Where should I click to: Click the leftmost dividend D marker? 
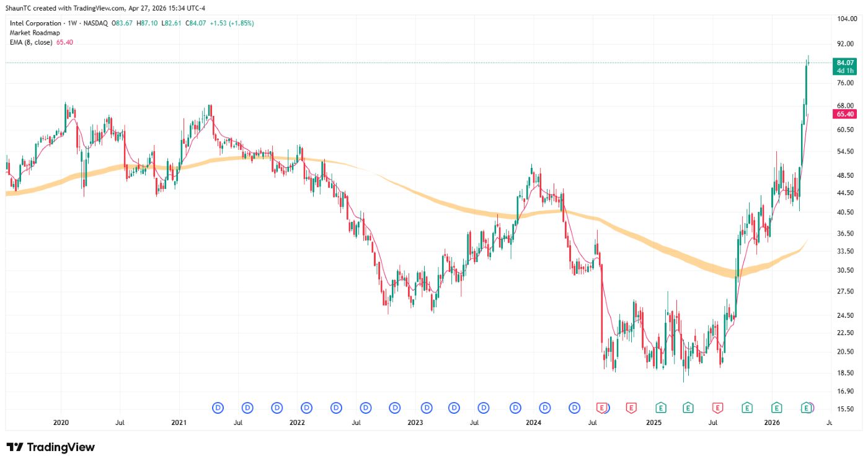[x=218, y=408]
